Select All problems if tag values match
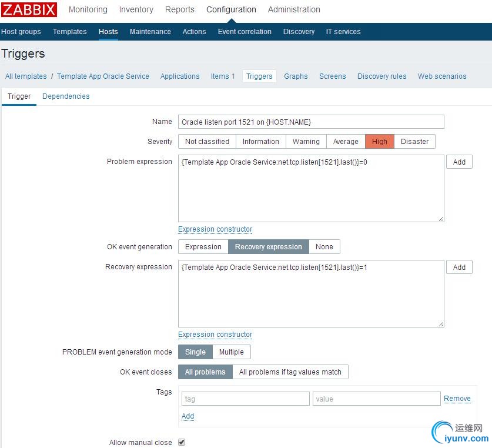Viewport: 492px width, 448px height. pos(290,372)
